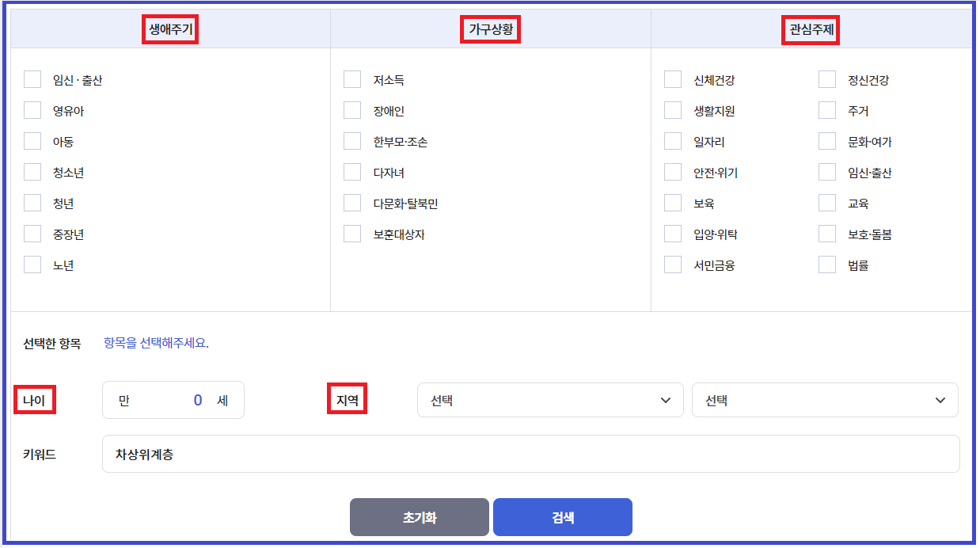980x548 pixels.
Task: Enable the 청소년 checkbox
Action: pos(32,172)
